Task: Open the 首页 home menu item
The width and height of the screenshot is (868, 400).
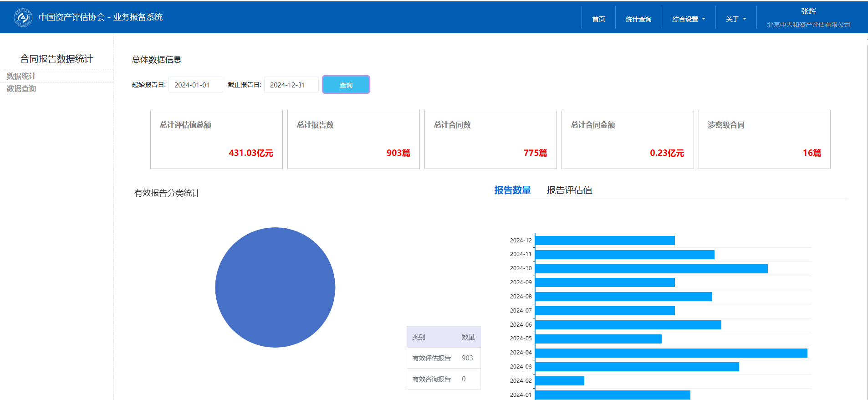Action: point(598,19)
